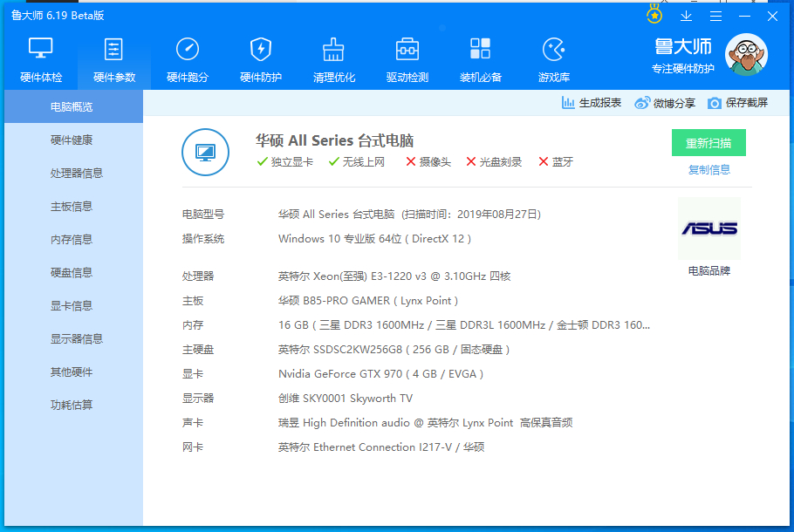Click the Windows 10 专业版 64位 value
This screenshot has height=532, width=794.
click(x=374, y=239)
